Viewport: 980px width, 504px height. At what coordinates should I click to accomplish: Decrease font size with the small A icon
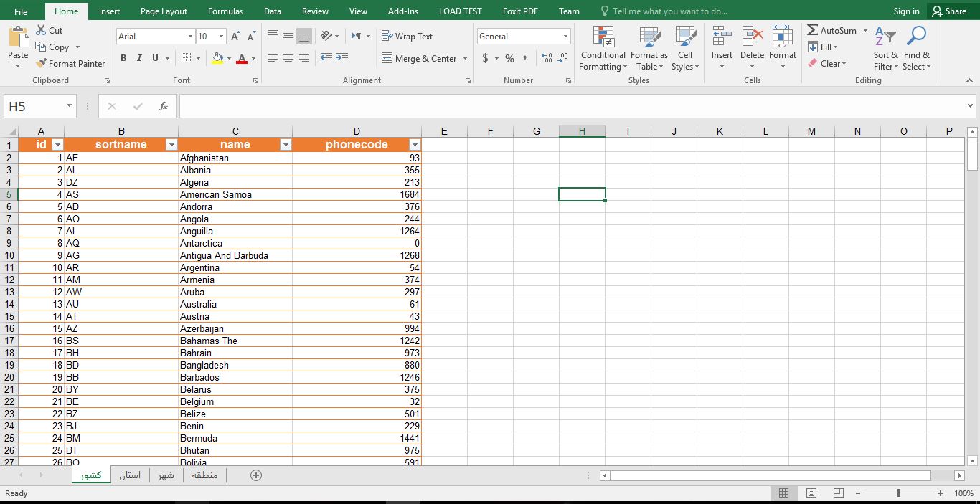252,36
